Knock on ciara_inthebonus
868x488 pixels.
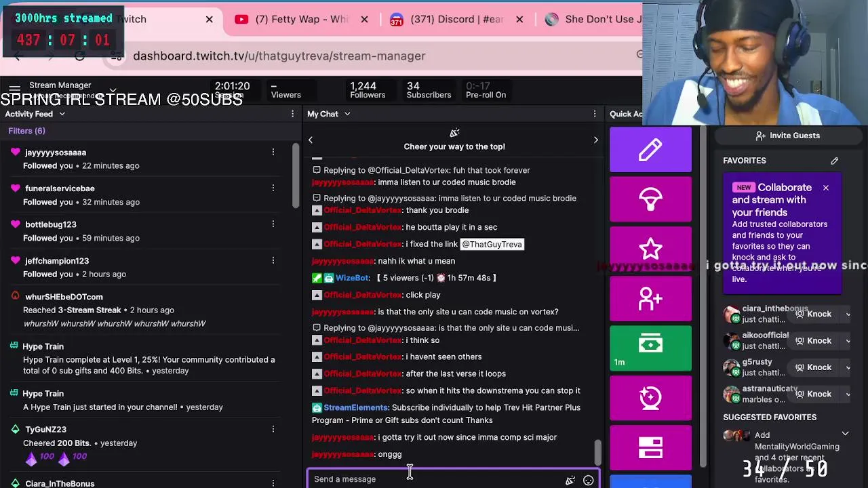point(813,314)
